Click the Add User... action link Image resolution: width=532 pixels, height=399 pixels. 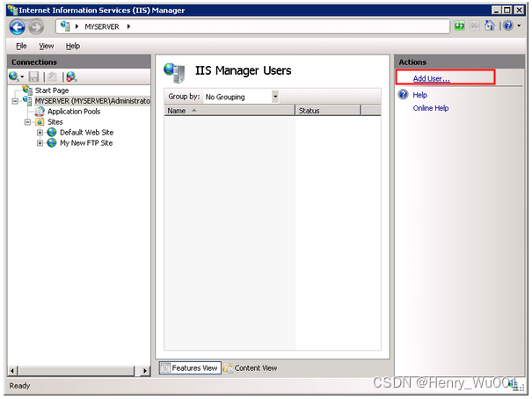(x=431, y=78)
